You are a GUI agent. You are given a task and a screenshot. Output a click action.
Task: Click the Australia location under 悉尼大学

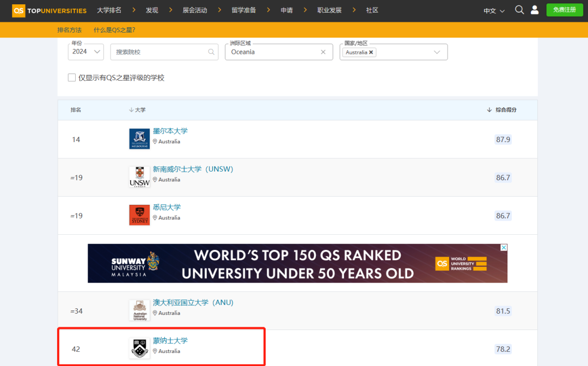tap(167, 218)
